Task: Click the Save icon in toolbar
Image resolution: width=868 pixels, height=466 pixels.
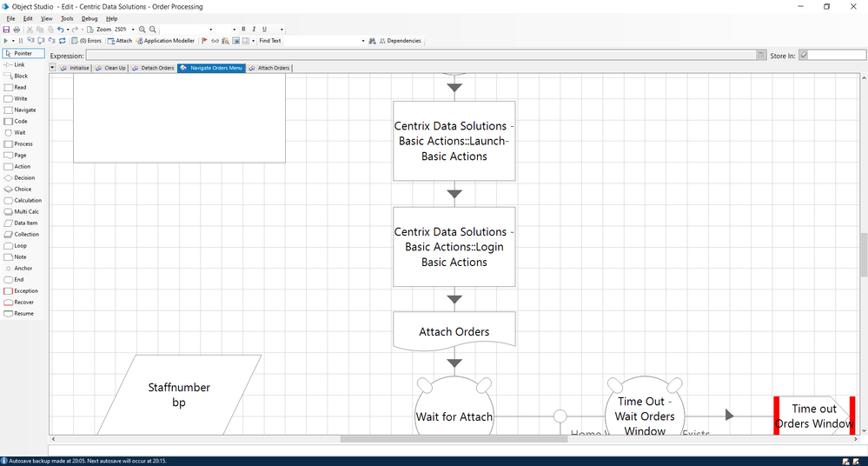Action: [x=7, y=30]
